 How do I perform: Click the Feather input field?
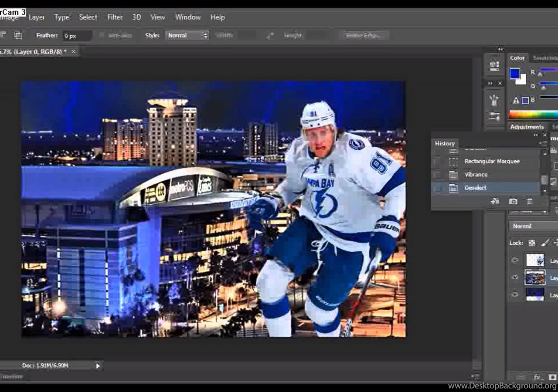pyautogui.click(x=77, y=36)
